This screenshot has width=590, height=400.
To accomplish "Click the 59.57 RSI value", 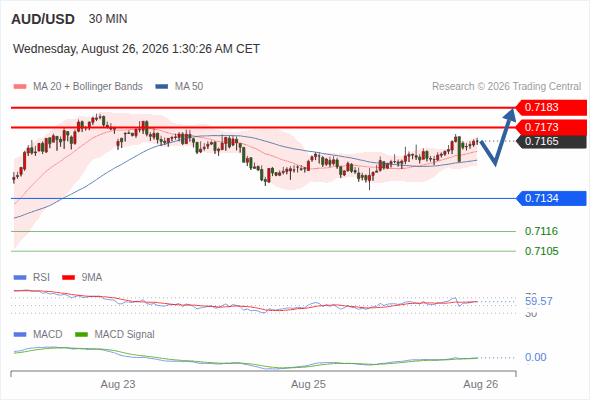I will click(x=539, y=301).
